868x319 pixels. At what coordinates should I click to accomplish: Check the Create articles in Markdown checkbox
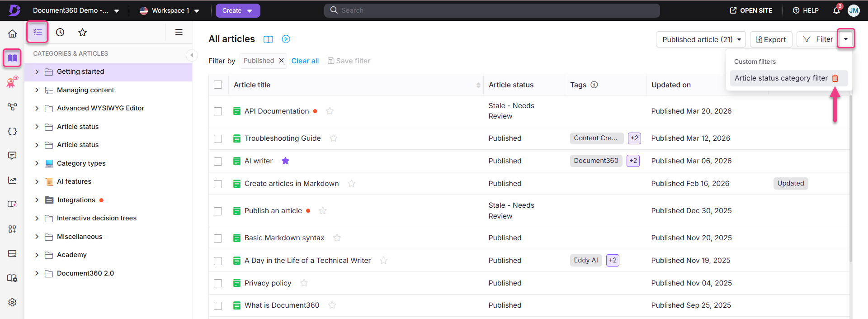pyautogui.click(x=218, y=184)
